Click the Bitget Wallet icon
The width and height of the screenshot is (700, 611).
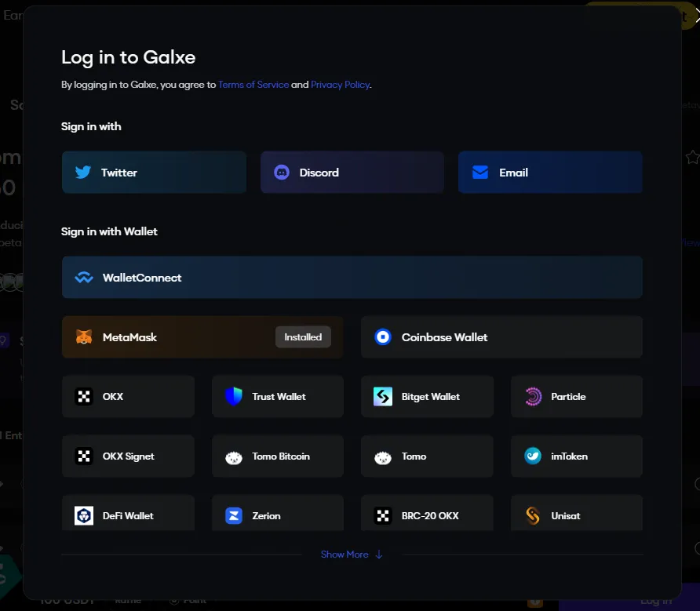tap(383, 397)
